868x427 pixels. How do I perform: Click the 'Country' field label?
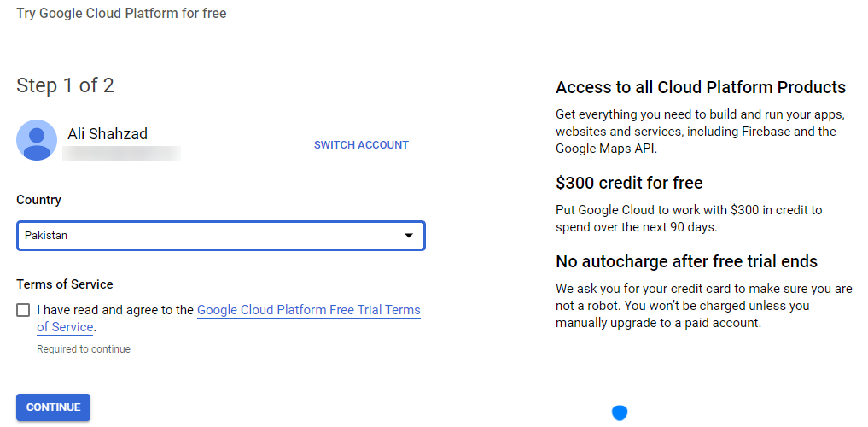click(x=38, y=200)
